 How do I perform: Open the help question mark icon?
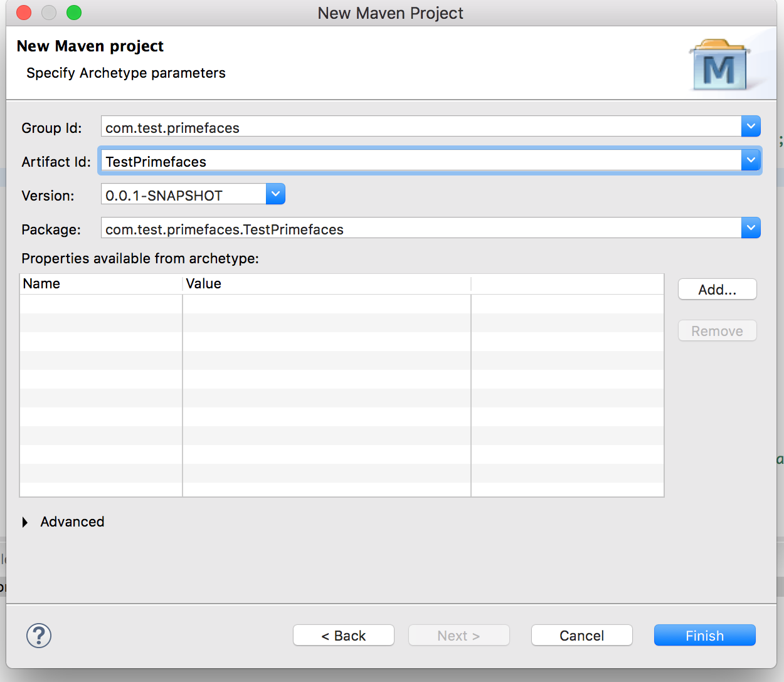[x=38, y=635]
